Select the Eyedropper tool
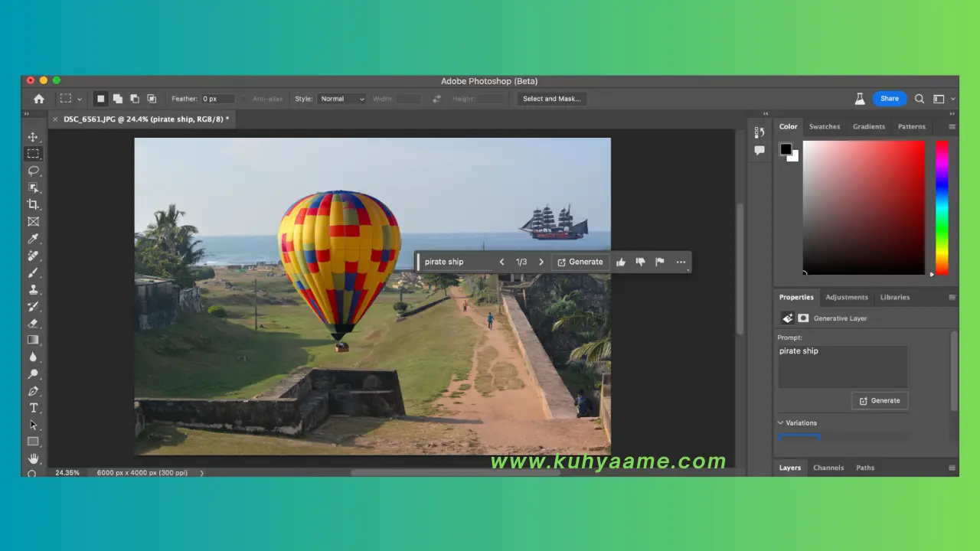 (x=33, y=239)
